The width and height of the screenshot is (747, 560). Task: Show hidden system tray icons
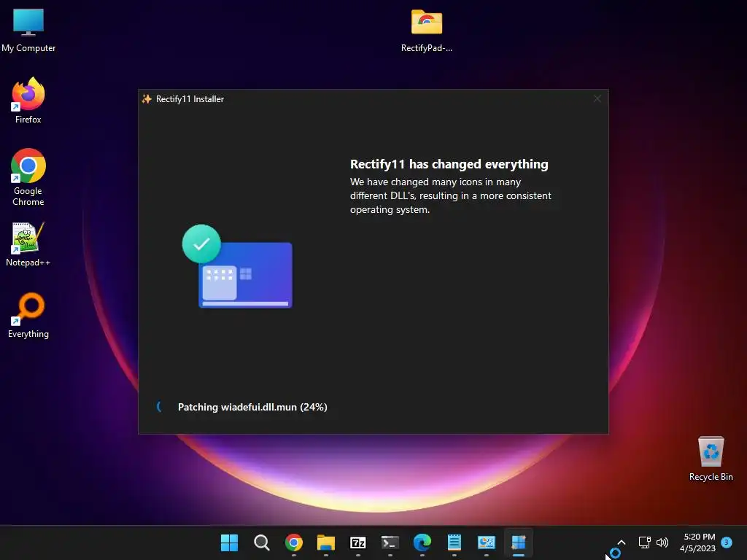(x=622, y=542)
